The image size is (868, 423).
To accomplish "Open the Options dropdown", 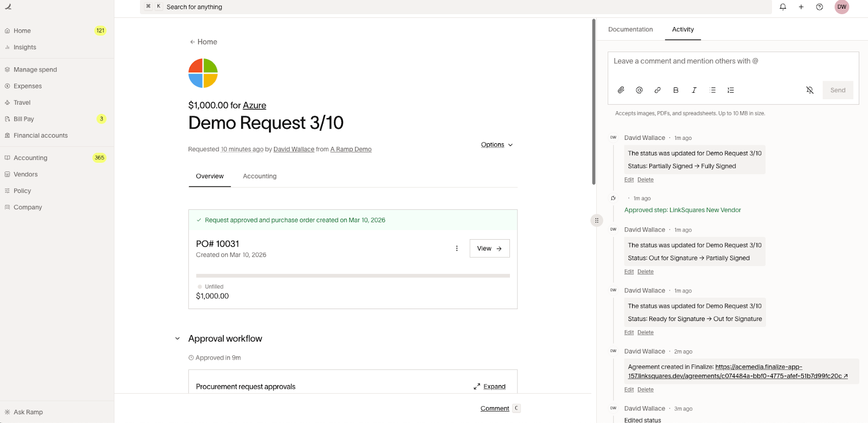I will point(496,145).
